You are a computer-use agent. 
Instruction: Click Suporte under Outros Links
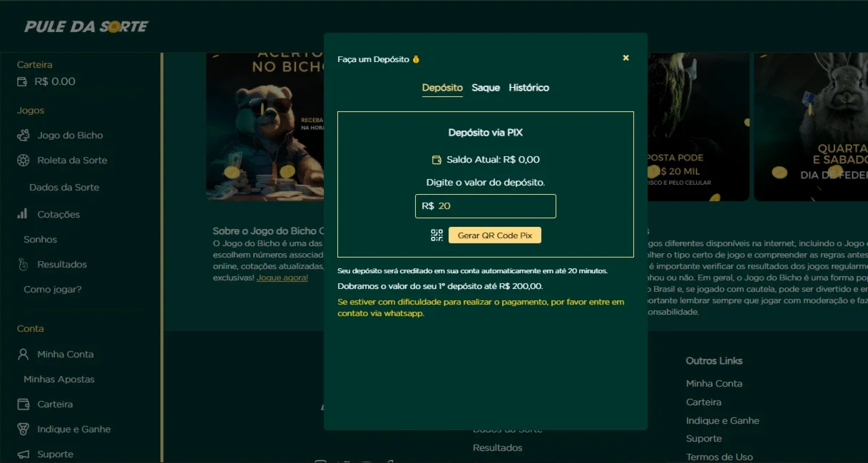coord(704,438)
